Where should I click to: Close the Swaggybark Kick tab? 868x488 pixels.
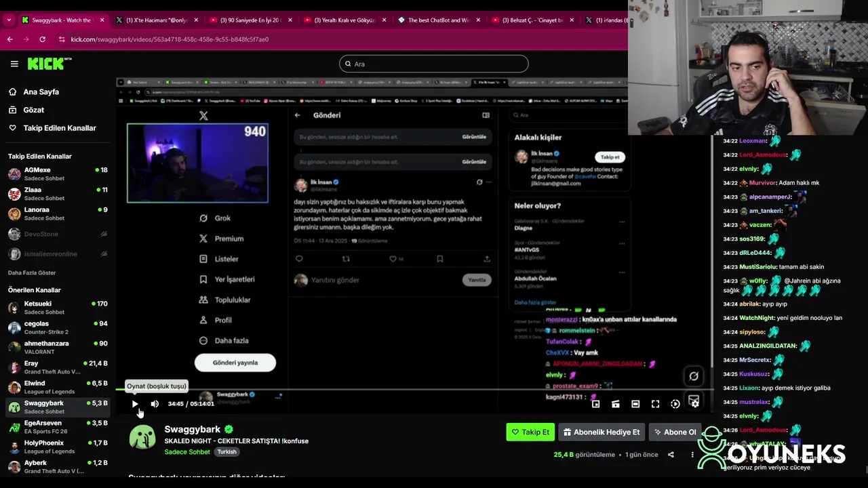click(102, 20)
